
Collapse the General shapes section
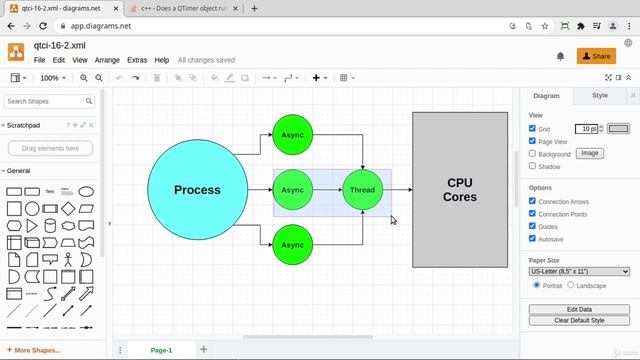click(x=16, y=171)
